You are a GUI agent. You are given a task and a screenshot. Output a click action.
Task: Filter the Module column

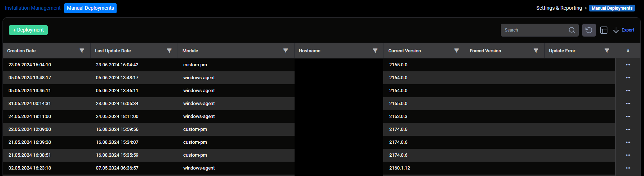tap(286, 51)
